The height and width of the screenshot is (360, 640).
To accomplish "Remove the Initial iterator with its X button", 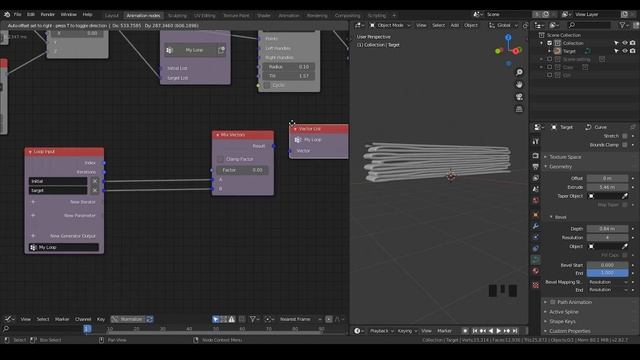I will pyautogui.click(x=94, y=181).
